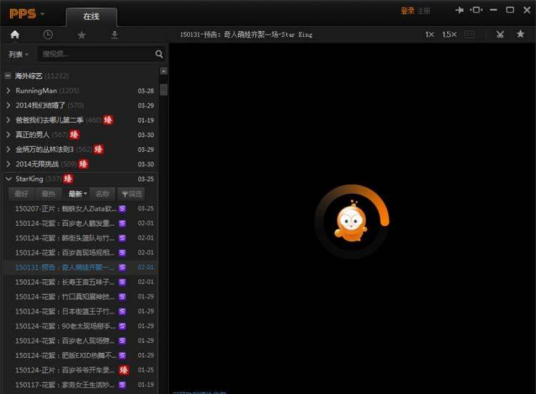Open the playback history clock icon
The width and height of the screenshot is (536, 394).
(48, 35)
